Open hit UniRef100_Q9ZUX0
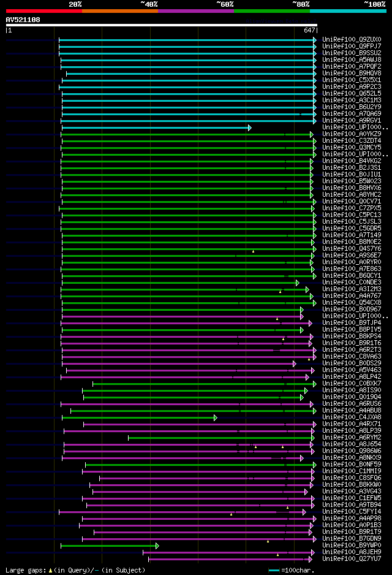Image resolution: width=392 pixels, height=575 pixels. coord(352,40)
